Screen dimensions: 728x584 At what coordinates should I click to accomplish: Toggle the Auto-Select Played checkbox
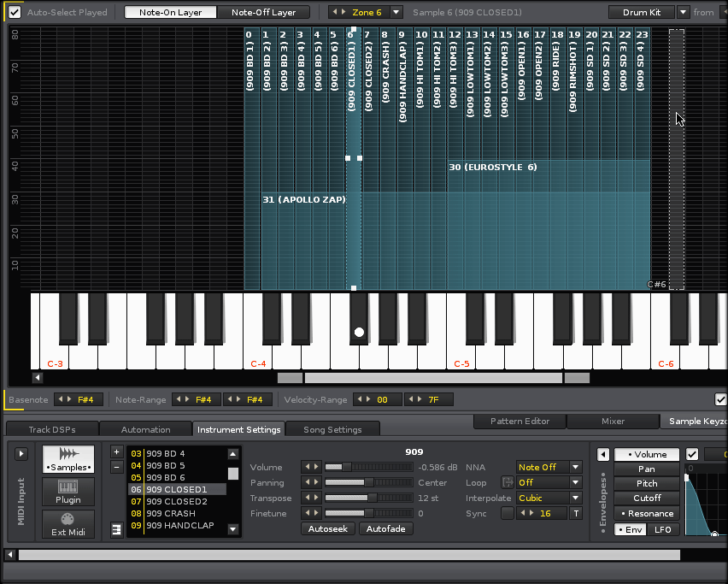coord(15,13)
